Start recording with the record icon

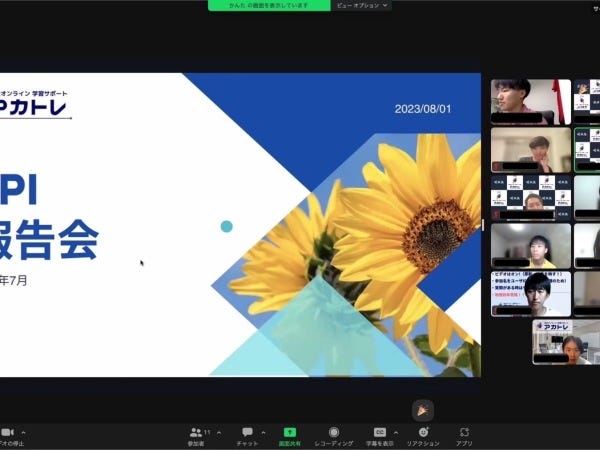(334, 432)
